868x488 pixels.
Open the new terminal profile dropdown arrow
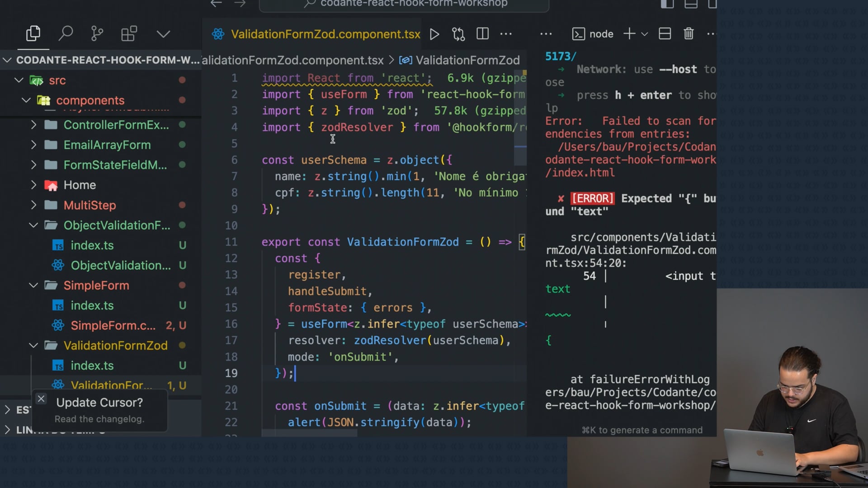pos(645,34)
